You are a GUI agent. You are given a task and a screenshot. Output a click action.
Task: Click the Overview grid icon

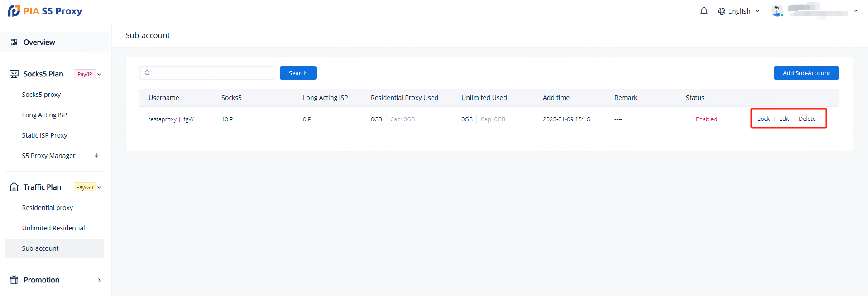click(x=14, y=42)
